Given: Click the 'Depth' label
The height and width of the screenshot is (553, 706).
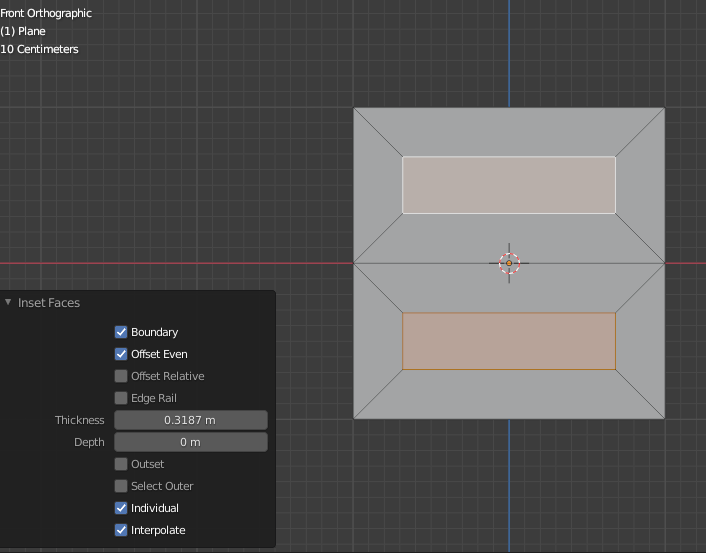Looking at the screenshot, I should tap(89, 442).
